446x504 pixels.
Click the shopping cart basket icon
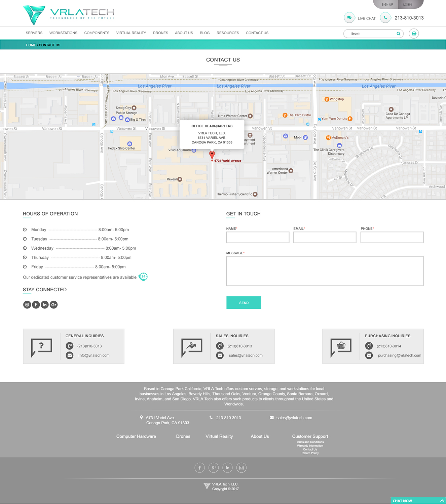pos(414,34)
